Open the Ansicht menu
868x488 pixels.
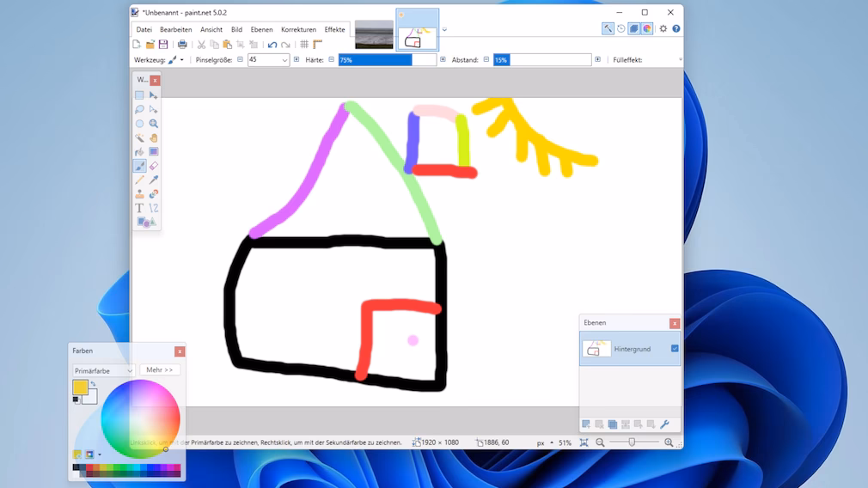(x=211, y=29)
